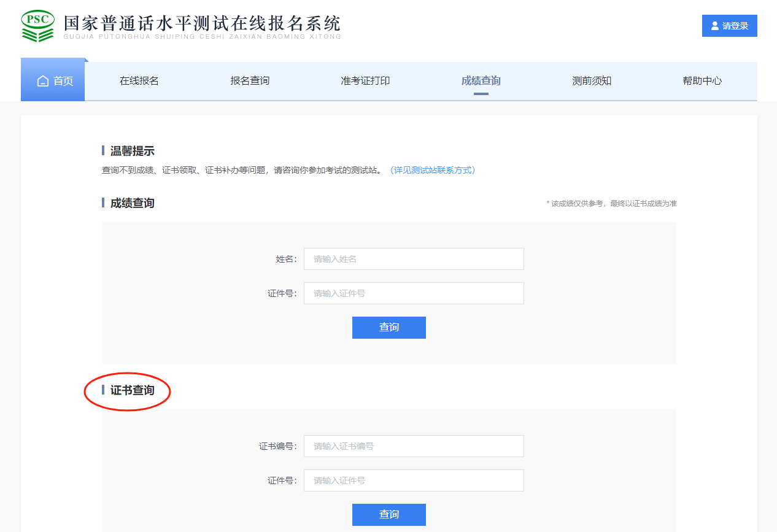
Task: Click 证件号 field in the 证书查询 form
Action: [x=414, y=480]
